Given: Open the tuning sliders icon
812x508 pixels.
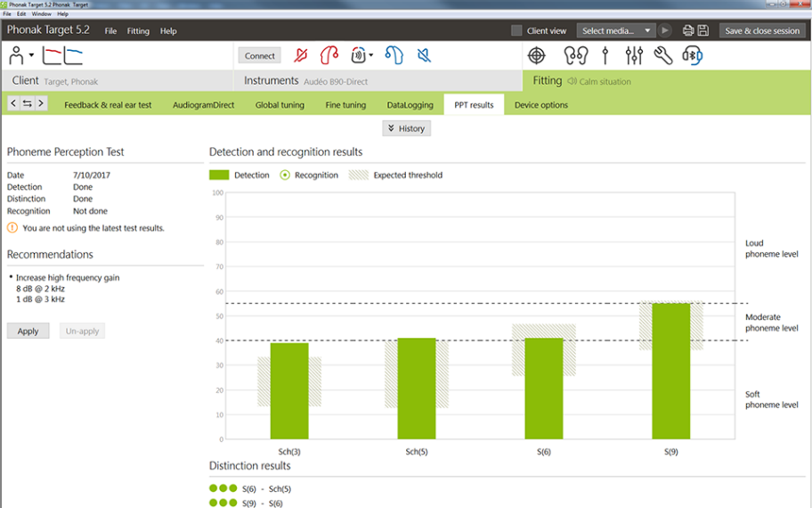Looking at the screenshot, I should coord(634,55).
